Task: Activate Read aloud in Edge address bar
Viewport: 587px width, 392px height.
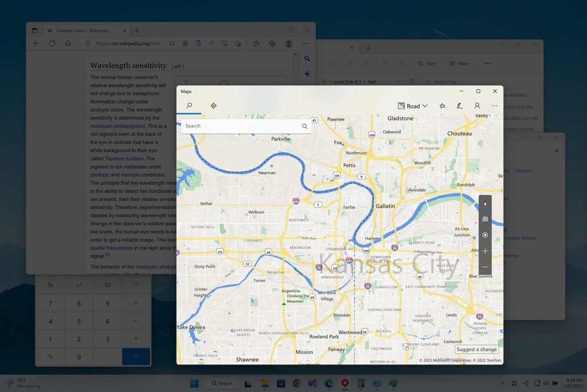Action: click(211, 43)
